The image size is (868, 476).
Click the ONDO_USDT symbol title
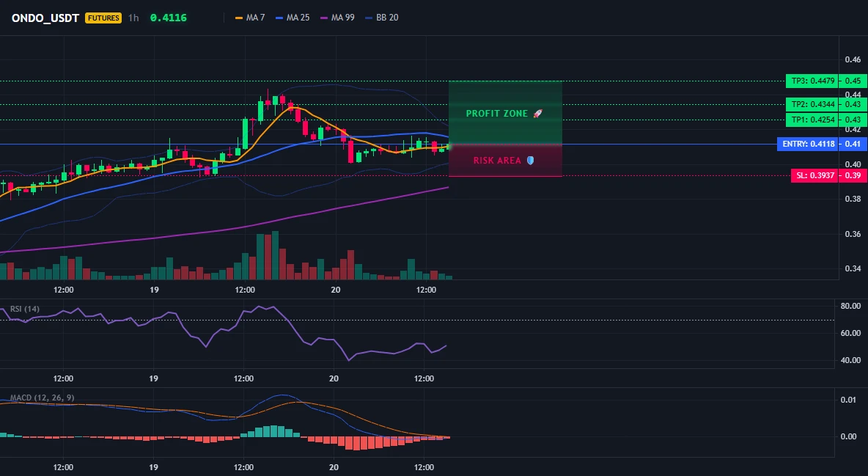[46, 18]
